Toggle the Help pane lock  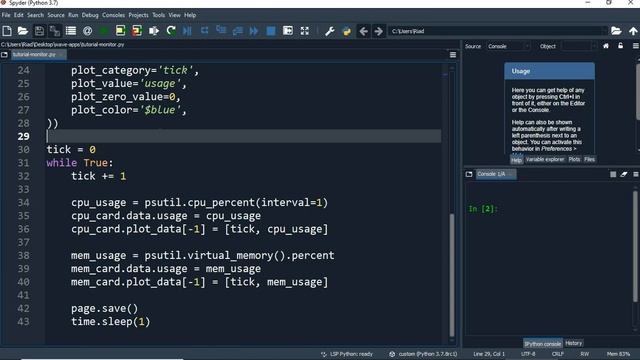tap(621, 46)
